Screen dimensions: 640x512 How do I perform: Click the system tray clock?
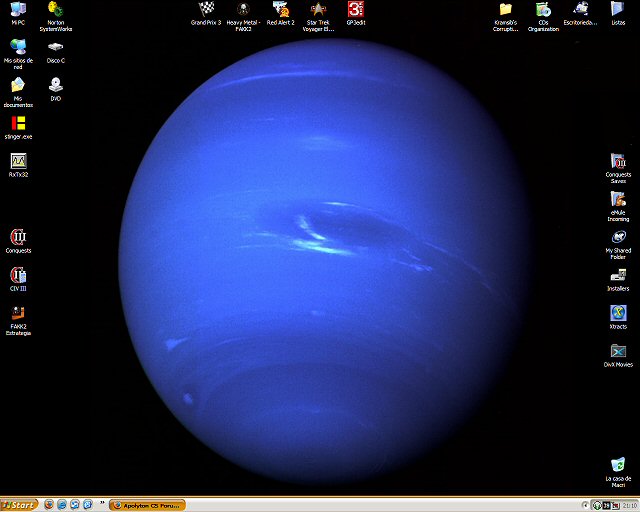click(628, 505)
